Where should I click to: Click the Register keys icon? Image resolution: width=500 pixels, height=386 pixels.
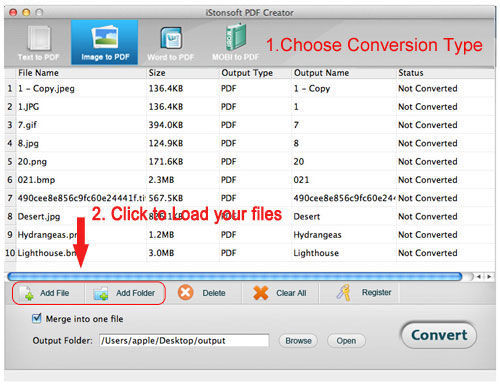tap(344, 292)
